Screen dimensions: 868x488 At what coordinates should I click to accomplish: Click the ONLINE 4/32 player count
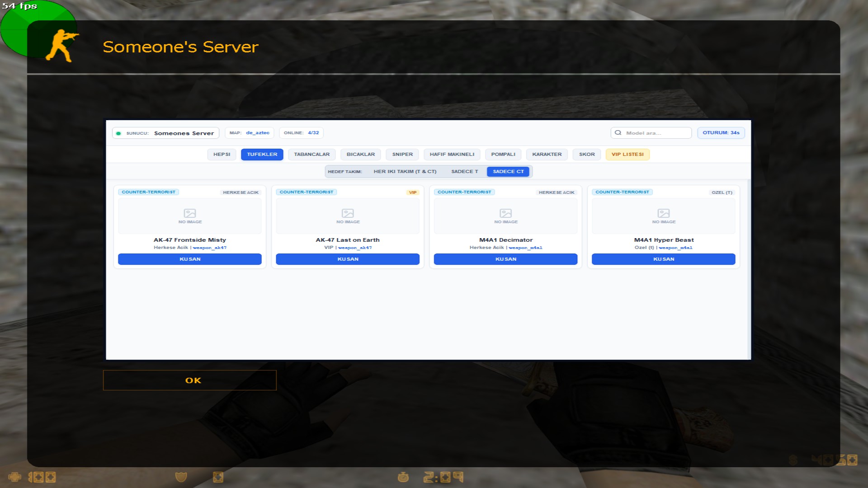[x=302, y=133]
